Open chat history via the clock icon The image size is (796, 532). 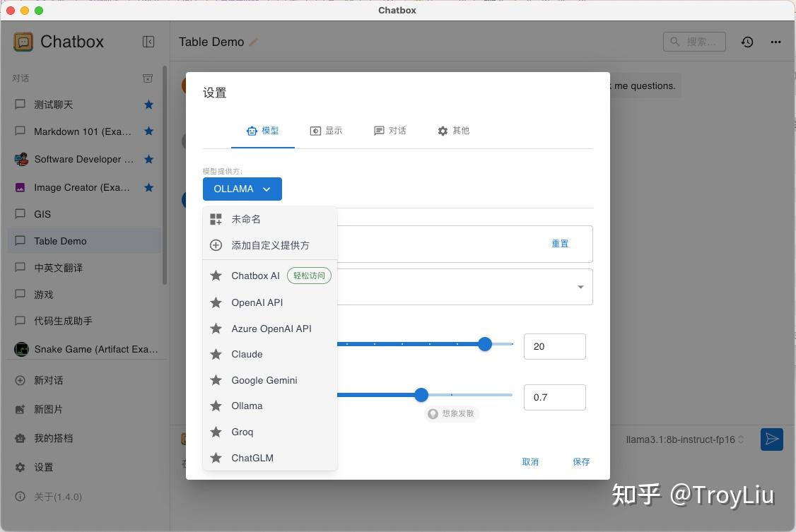747,42
